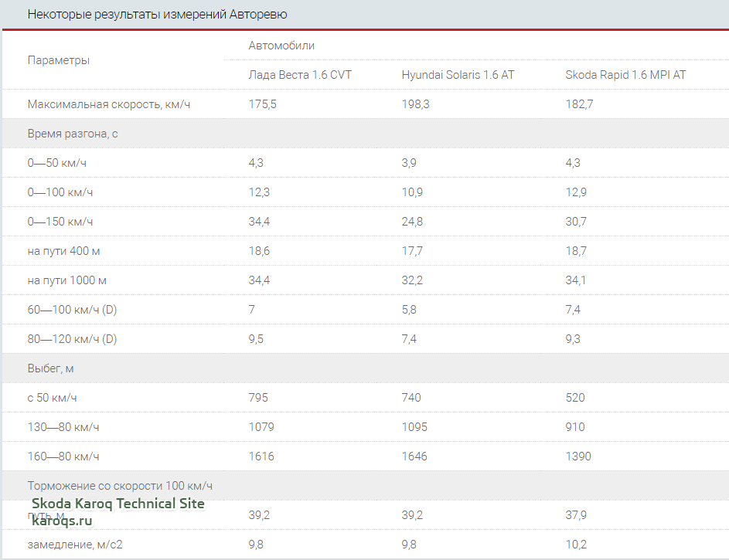
Task: Click the value 34,1 in the 1000 м row
Action: point(576,280)
